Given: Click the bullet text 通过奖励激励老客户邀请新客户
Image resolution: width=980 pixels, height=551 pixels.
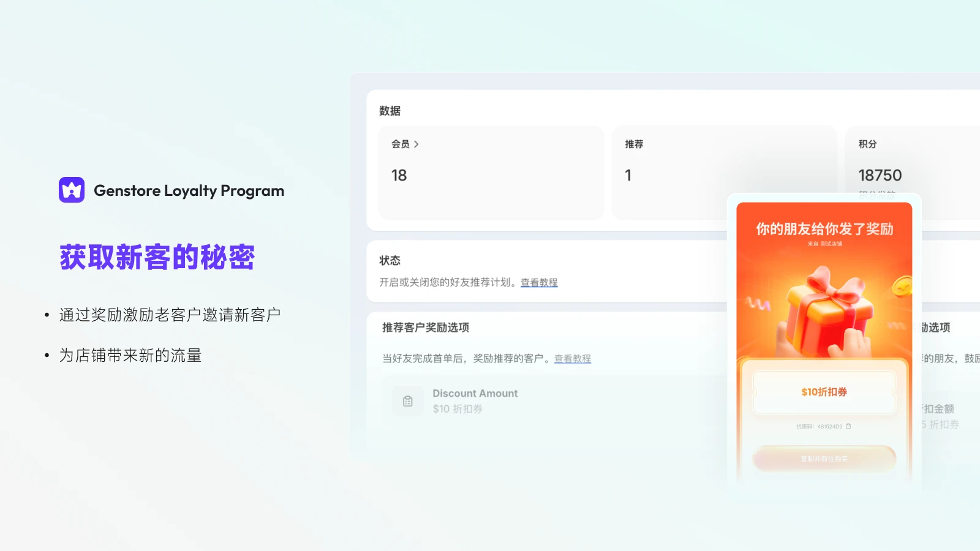Looking at the screenshot, I should (170, 315).
